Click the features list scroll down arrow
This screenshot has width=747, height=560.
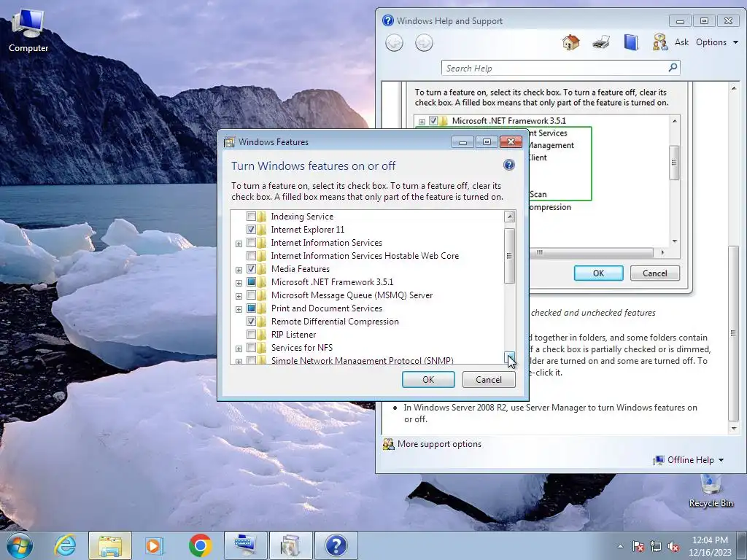point(509,357)
